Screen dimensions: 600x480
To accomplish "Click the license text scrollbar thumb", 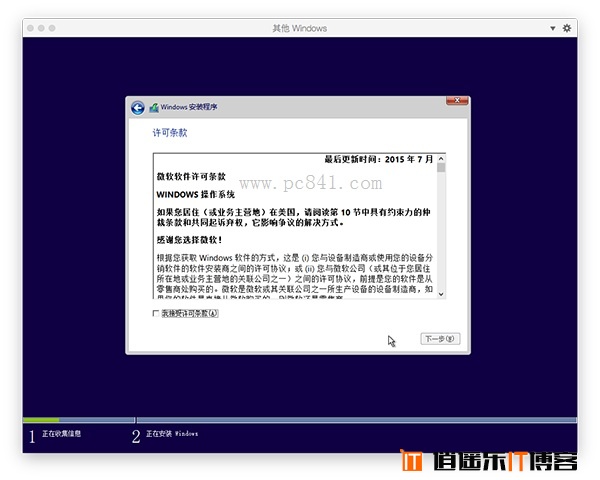I will tap(441, 168).
